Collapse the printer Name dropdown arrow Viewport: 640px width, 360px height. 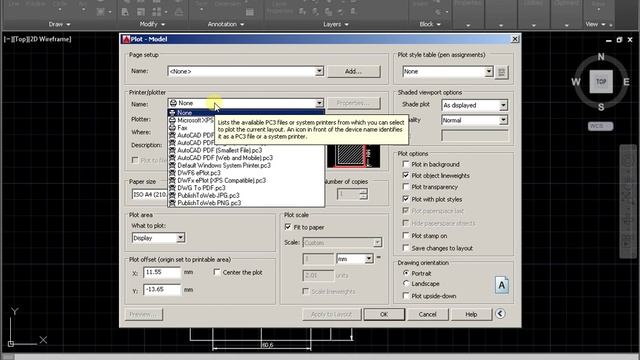pyautogui.click(x=319, y=103)
